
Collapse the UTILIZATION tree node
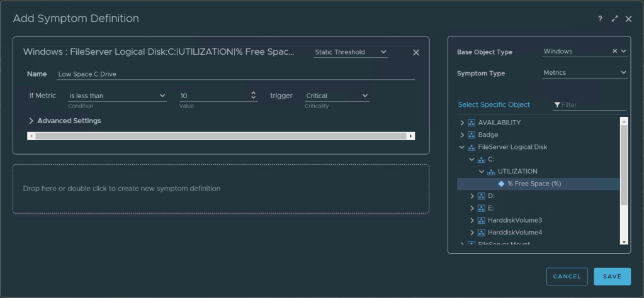pos(482,172)
